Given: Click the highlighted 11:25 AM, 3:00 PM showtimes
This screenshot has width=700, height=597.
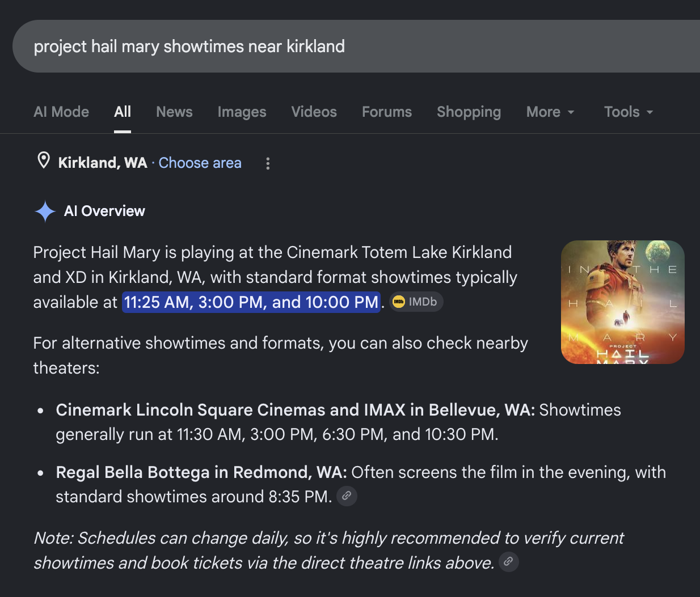Looking at the screenshot, I should tap(251, 302).
